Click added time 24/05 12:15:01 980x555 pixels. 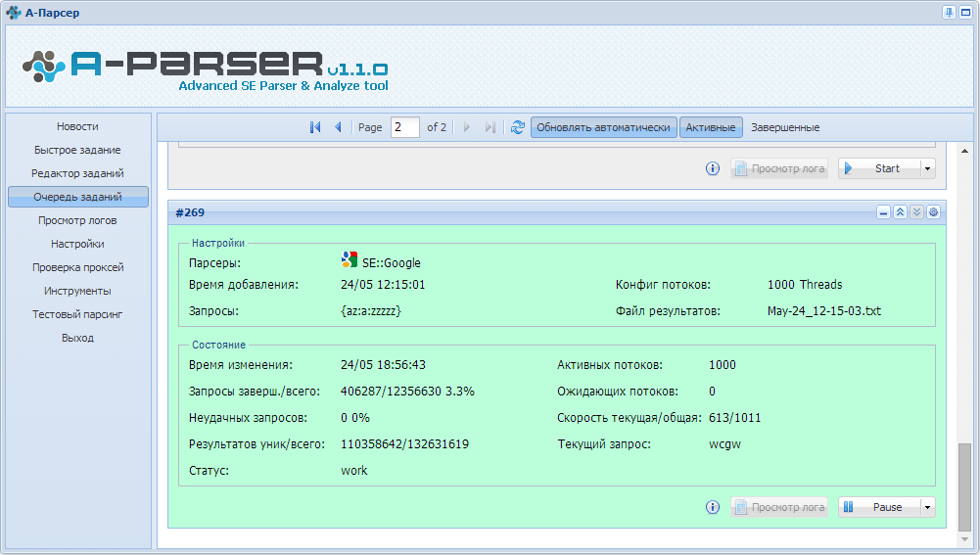point(383,285)
